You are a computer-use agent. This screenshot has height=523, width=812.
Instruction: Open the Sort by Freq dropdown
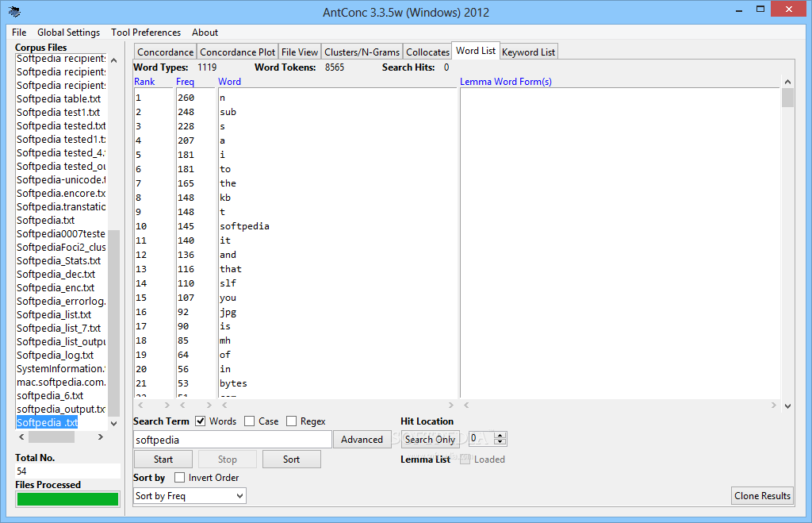(190, 496)
